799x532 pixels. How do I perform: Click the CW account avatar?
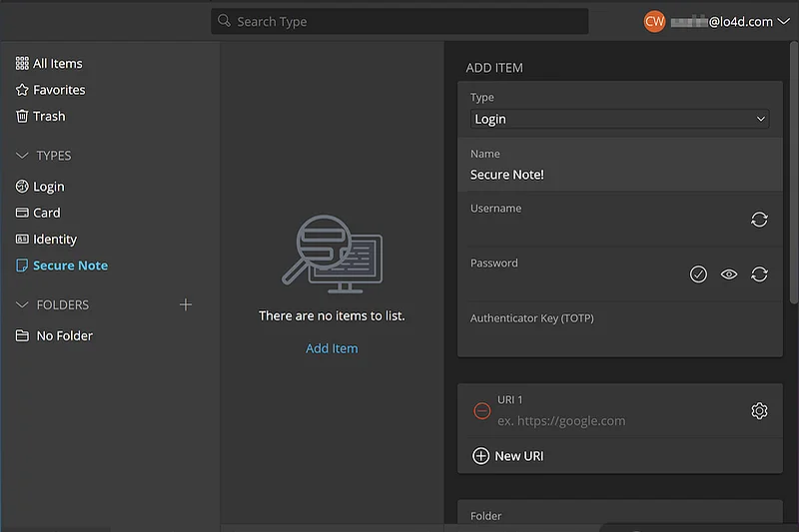tap(654, 21)
